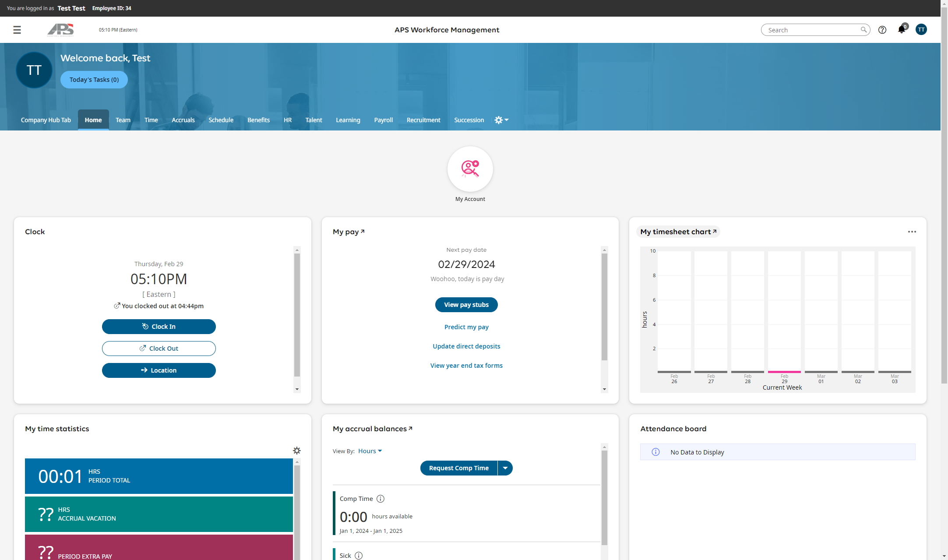Click My accrual balances external link arrow
The height and width of the screenshot is (560, 948).
(x=410, y=428)
